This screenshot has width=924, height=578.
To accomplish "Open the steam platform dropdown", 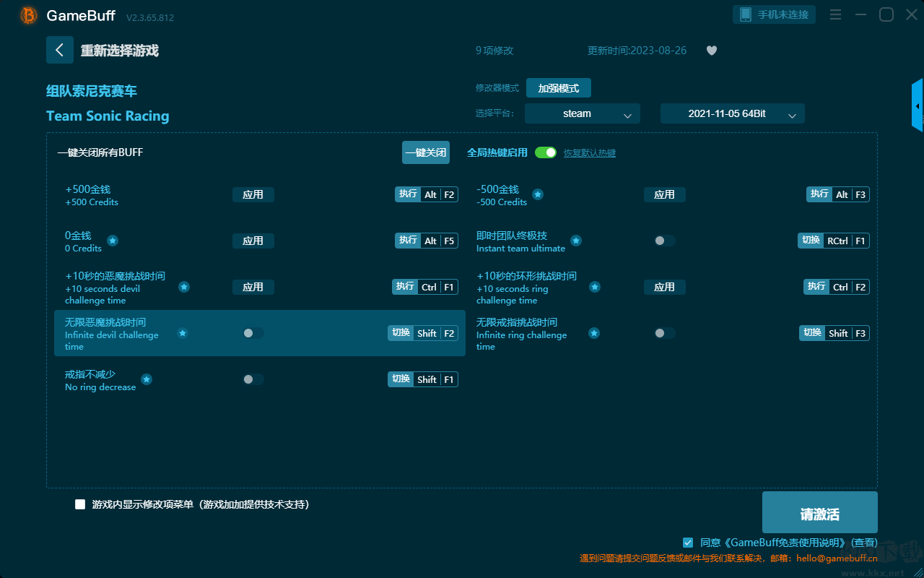I will point(583,113).
